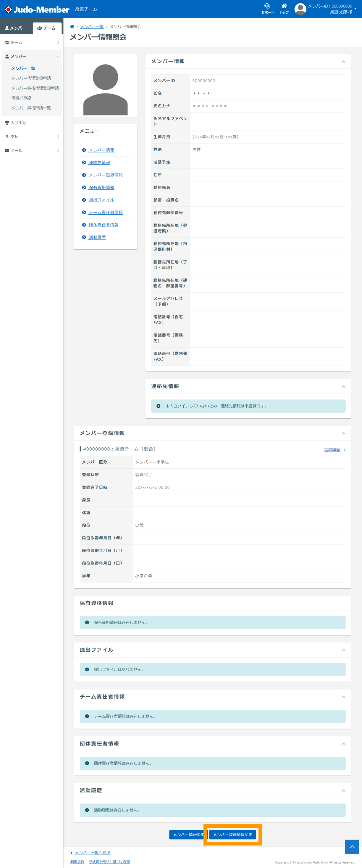Click the メンバー登録情報変更 button
Viewport: 362px width, 868px height.
232,835
